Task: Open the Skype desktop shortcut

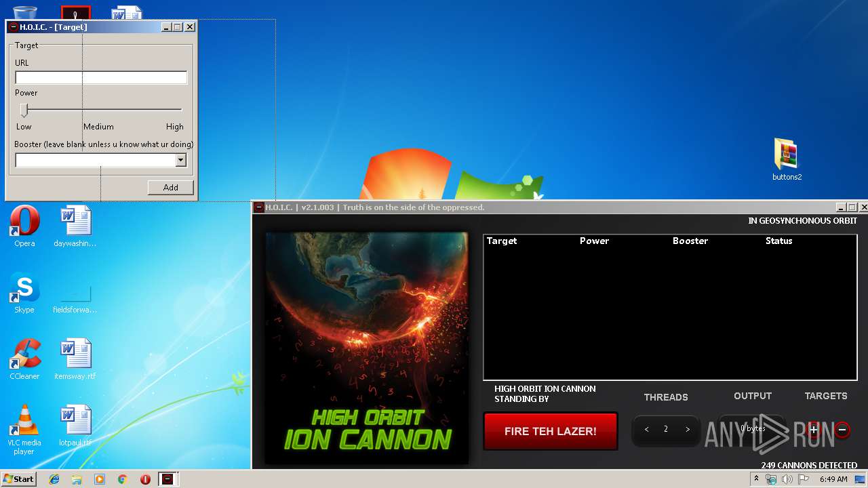Action: pos(24,293)
